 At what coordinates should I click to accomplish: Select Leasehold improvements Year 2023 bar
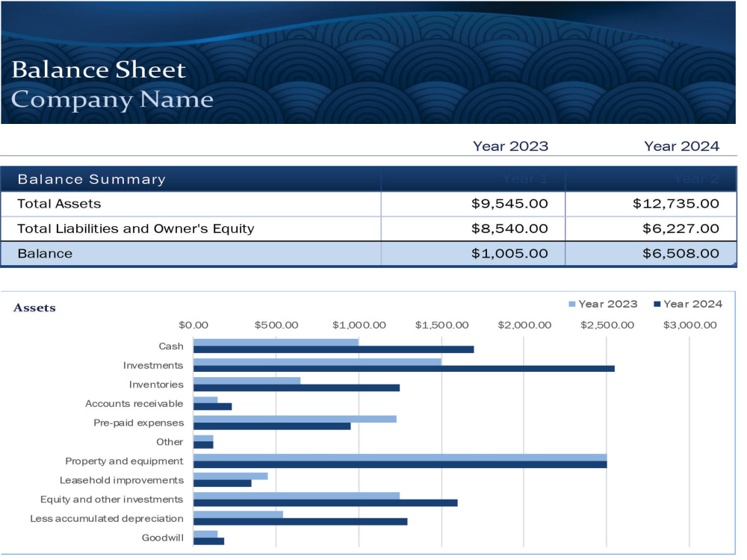pos(231,476)
